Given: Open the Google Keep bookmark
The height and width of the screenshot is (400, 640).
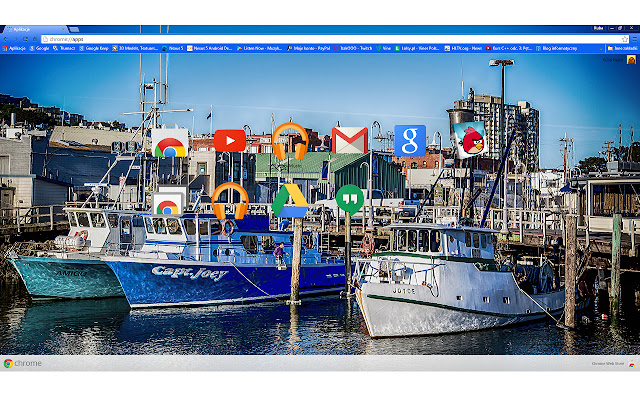Looking at the screenshot, I should pos(94,48).
